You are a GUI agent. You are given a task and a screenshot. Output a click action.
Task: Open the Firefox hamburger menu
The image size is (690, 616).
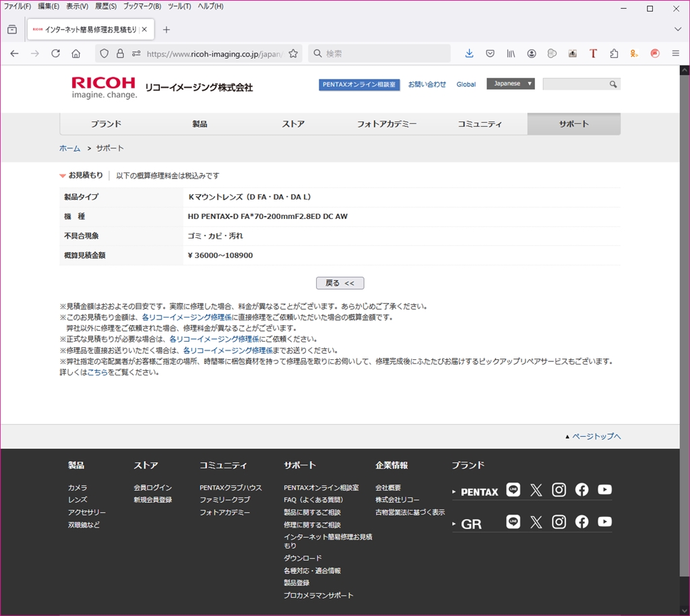pos(675,54)
